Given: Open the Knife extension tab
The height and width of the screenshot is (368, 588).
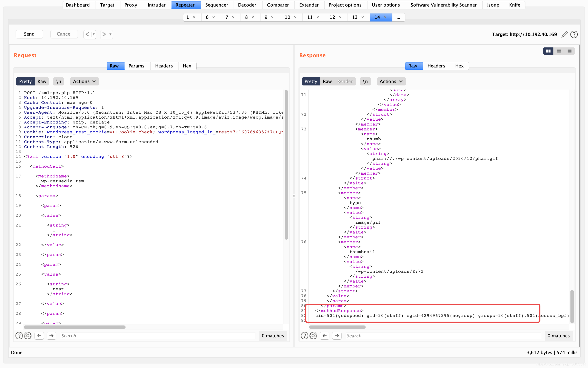Looking at the screenshot, I should [x=515, y=5].
